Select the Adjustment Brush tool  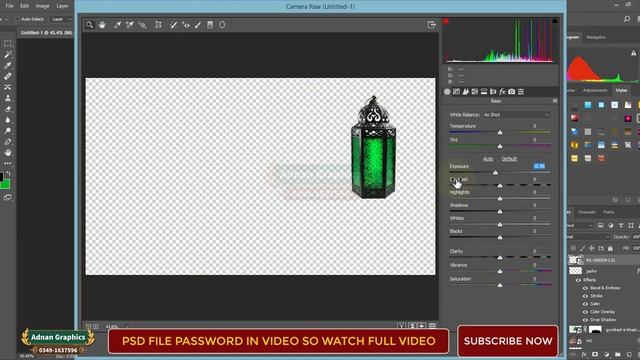[x=198, y=25]
